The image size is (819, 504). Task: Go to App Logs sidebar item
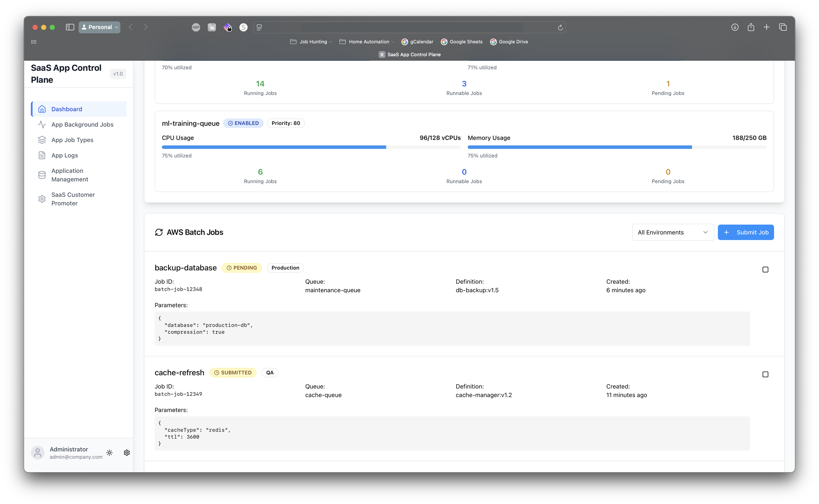(65, 155)
